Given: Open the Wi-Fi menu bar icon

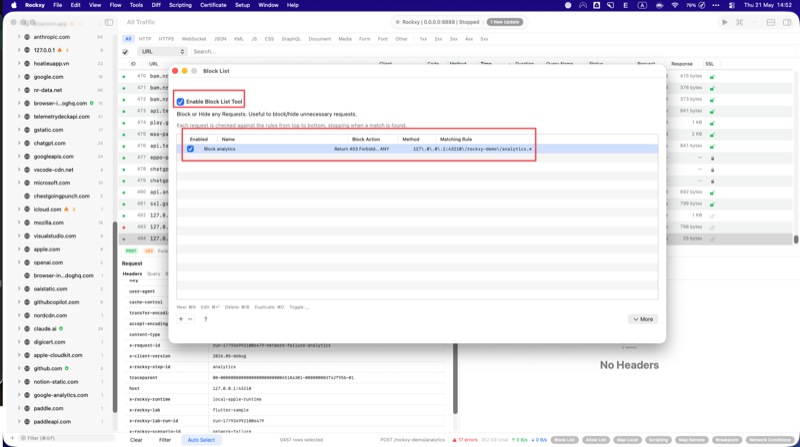Looking at the screenshot, I should coord(674,5).
